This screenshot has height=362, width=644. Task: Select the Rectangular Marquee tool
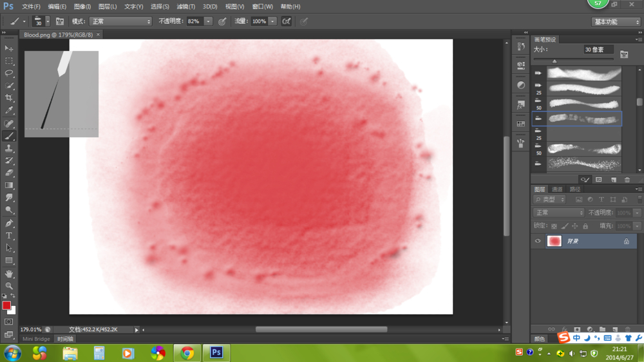point(9,61)
